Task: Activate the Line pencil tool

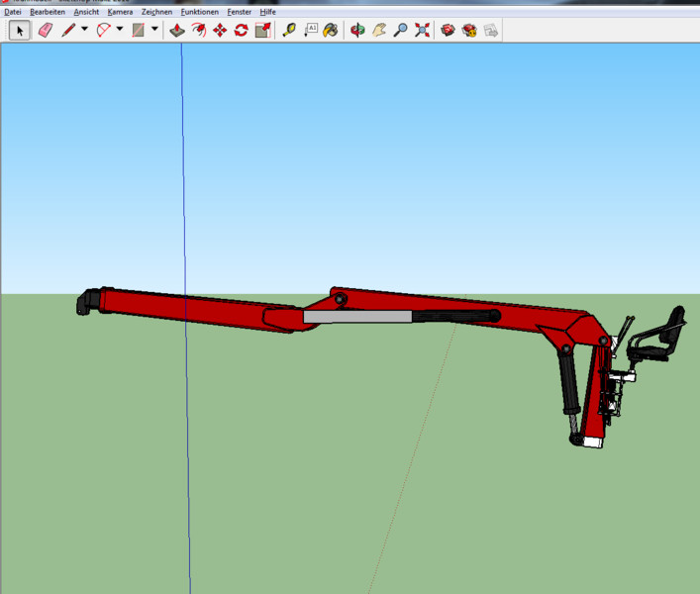Action: coord(68,30)
